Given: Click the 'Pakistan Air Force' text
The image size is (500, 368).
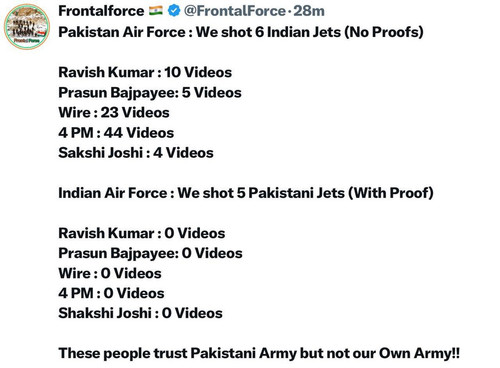Looking at the screenshot, I should [122, 32].
